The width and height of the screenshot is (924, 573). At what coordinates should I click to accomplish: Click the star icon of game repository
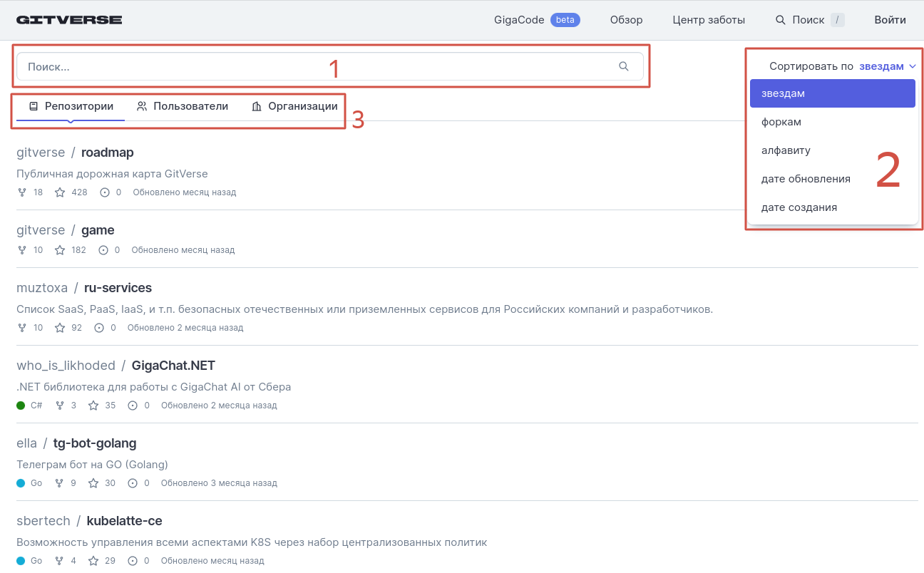click(x=60, y=250)
